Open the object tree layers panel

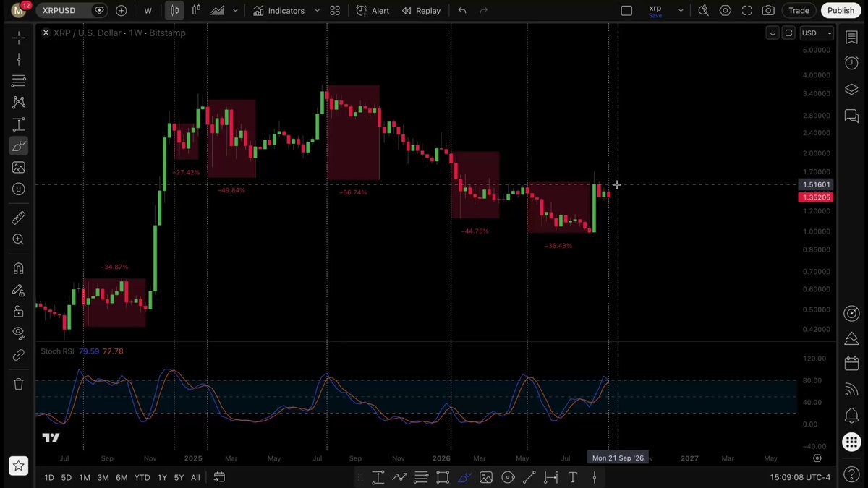(x=851, y=90)
